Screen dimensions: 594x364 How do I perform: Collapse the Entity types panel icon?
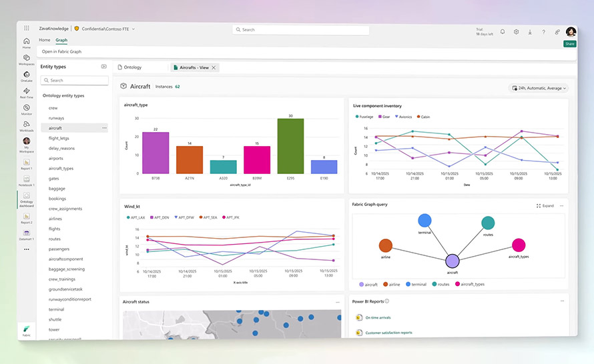coord(104,67)
